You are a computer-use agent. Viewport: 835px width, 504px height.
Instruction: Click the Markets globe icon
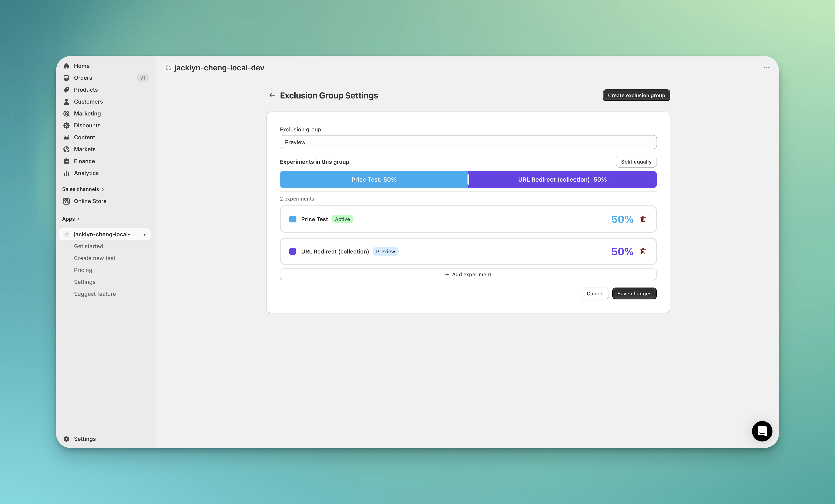pos(66,149)
